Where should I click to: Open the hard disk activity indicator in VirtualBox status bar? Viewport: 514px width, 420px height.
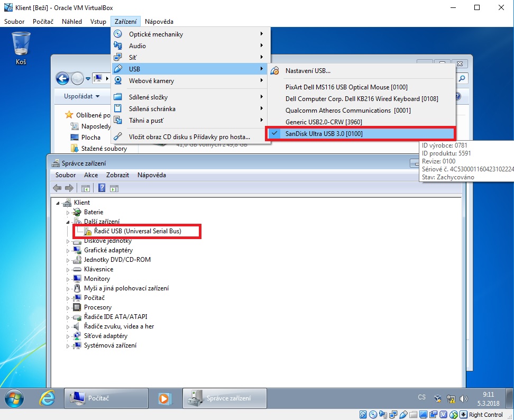[x=363, y=415]
